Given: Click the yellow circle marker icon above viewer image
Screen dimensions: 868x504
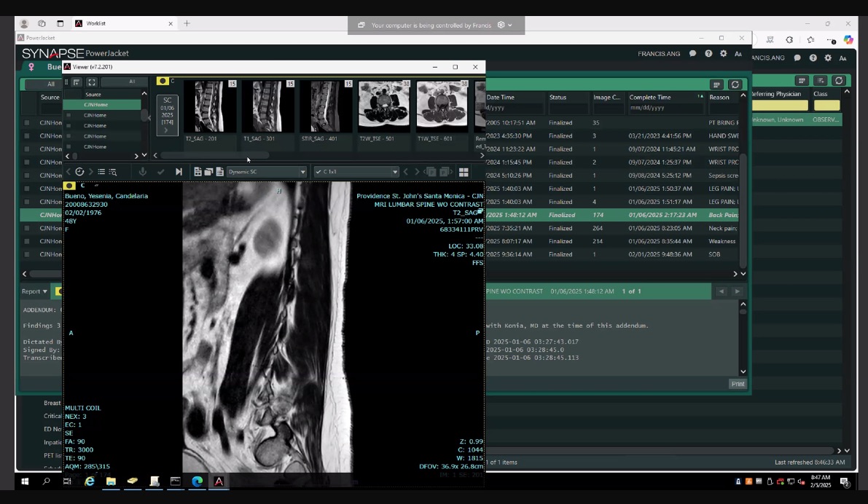Looking at the screenshot, I should (x=69, y=186).
